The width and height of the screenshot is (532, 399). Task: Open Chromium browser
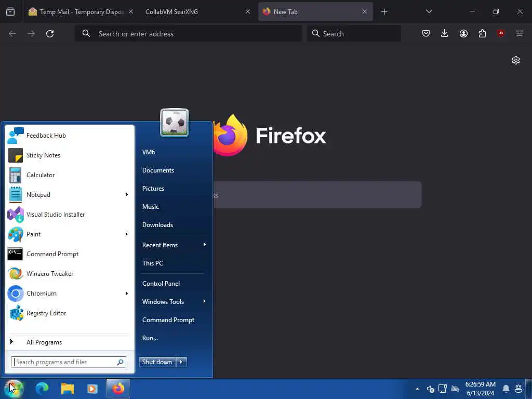click(x=64, y=294)
